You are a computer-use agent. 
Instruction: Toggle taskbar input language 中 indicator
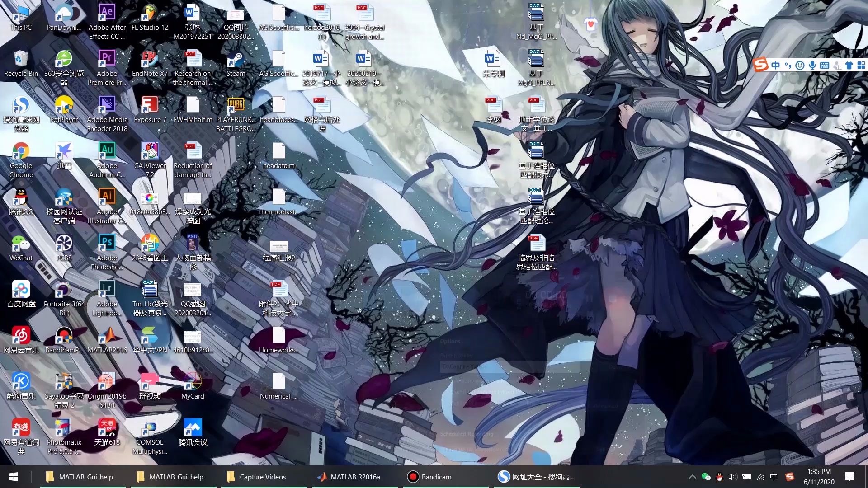pyautogui.click(x=774, y=477)
